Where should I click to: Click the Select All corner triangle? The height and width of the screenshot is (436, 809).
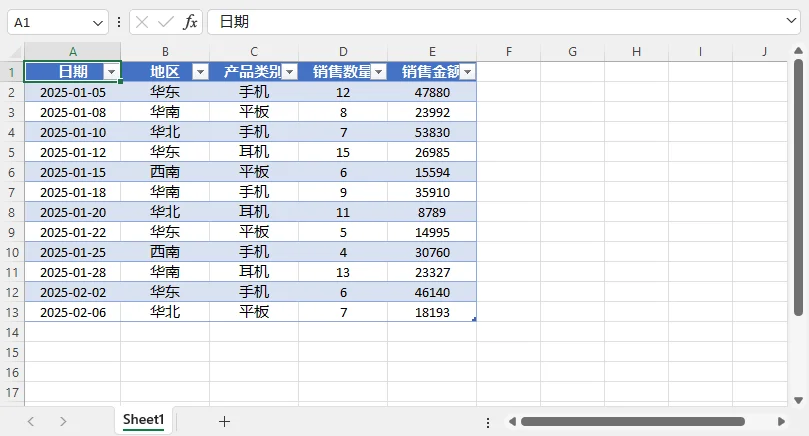(x=16, y=52)
